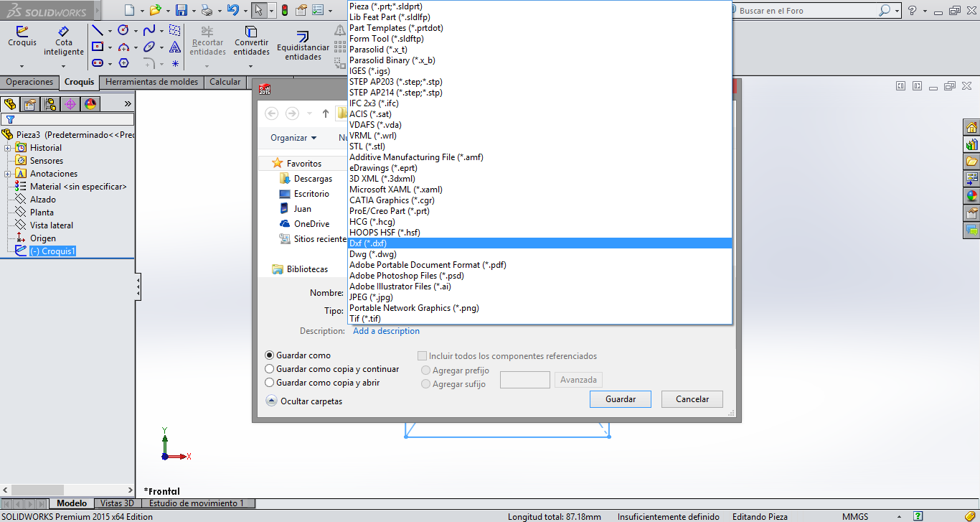Open the house icon task pane tab

[972, 127]
